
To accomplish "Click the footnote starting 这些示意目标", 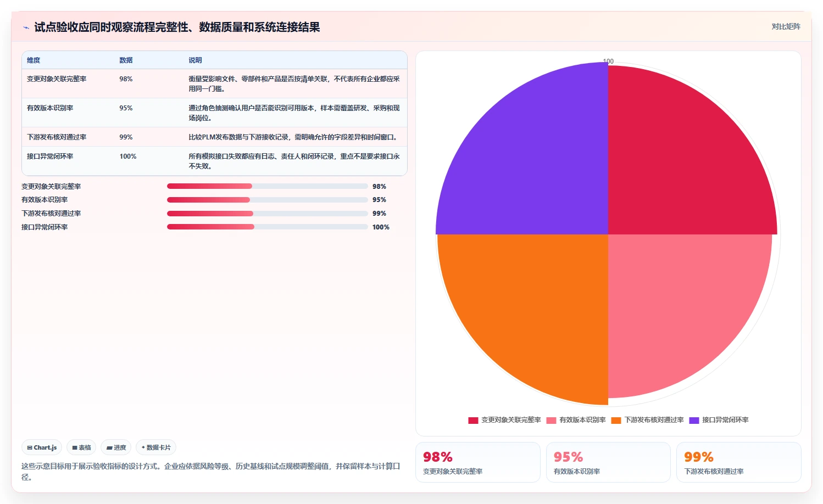I will coord(210,472).
